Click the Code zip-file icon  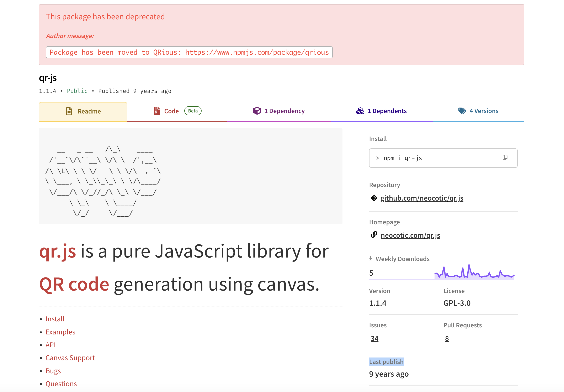coord(157,111)
